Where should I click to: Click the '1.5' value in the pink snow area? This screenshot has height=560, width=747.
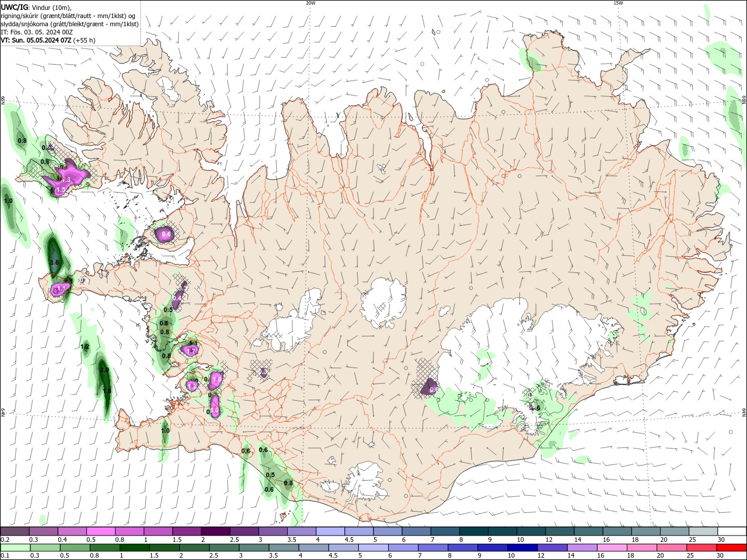[x=60, y=190]
